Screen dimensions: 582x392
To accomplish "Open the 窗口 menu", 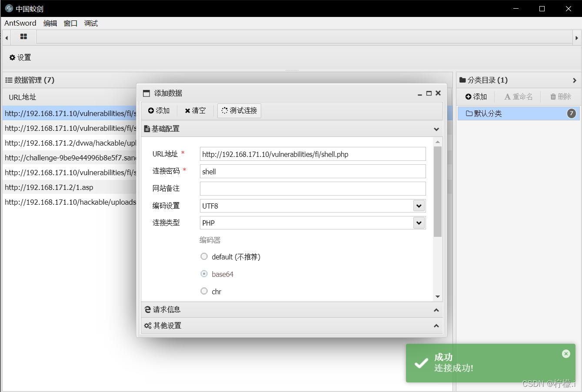I will click(70, 23).
